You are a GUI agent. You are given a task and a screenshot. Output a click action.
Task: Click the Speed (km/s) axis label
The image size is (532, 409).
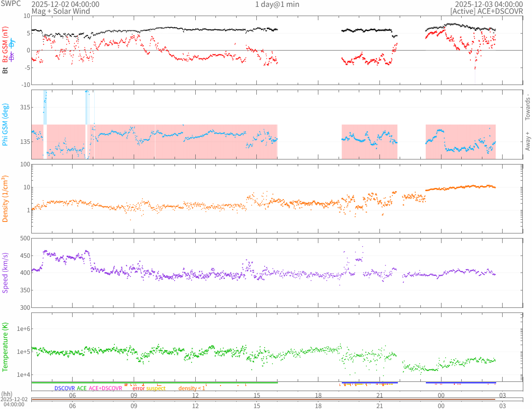[6, 273]
